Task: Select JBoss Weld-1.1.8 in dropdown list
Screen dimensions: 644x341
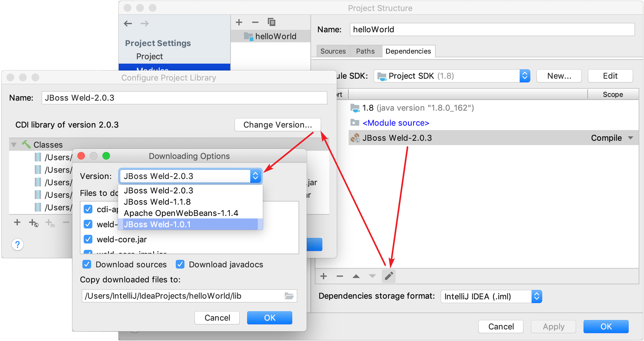Action: [x=190, y=202]
